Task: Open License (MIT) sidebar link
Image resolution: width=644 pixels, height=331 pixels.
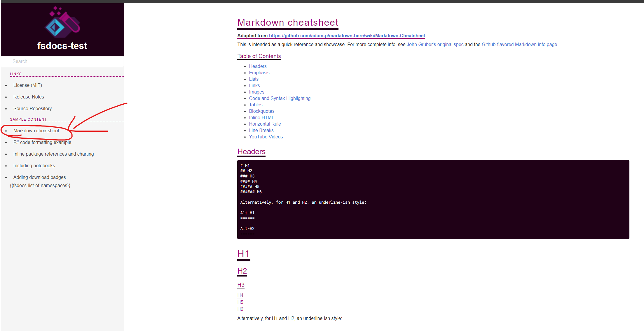Action: (x=28, y=85)
